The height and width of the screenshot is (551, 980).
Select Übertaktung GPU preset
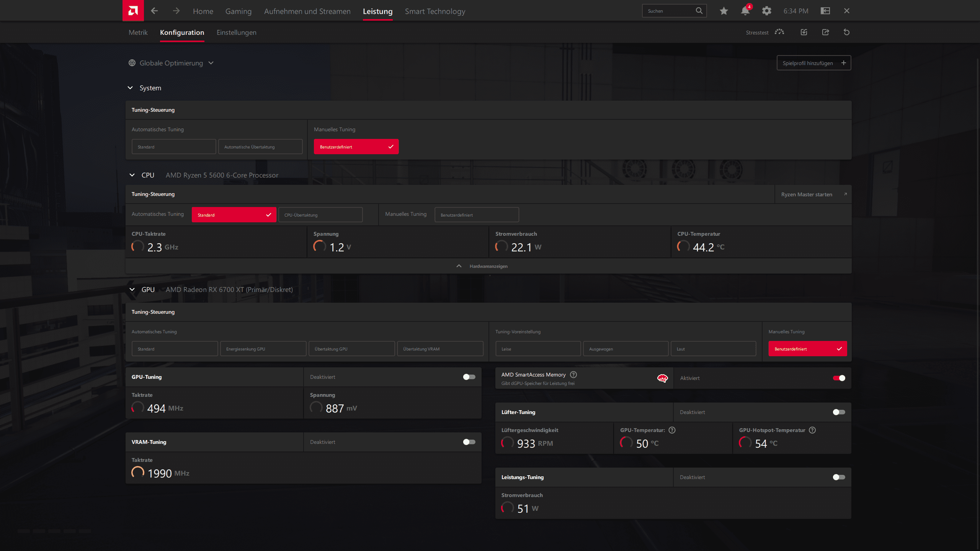pyautogui.click(x=351, y=349)
